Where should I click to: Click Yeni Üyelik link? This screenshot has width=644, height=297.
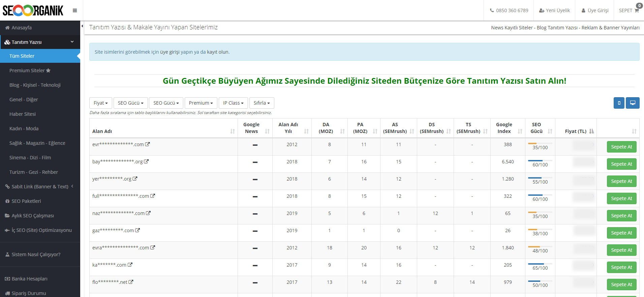pos(554,10)
